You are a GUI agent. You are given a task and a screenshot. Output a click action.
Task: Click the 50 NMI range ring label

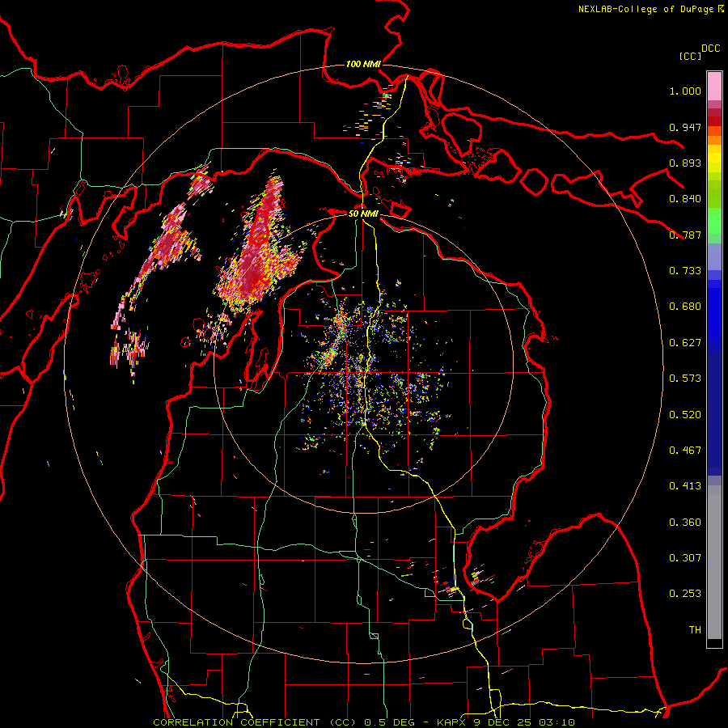[x=363, y=214]
